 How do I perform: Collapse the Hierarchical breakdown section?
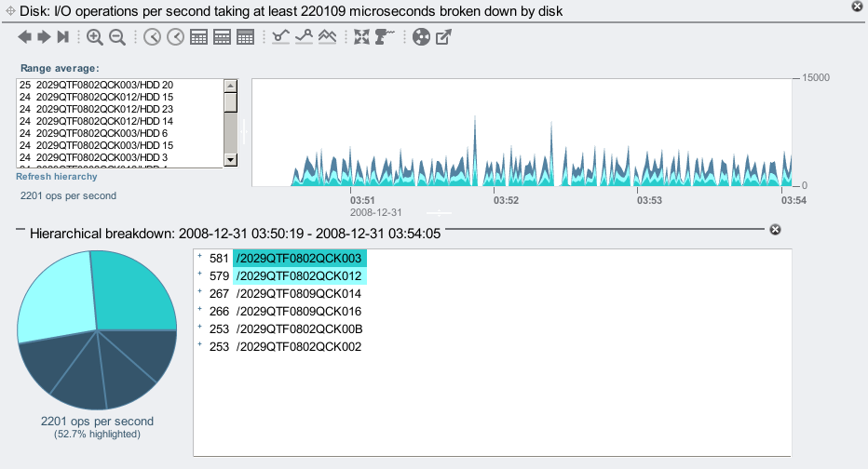coord(20,229)
